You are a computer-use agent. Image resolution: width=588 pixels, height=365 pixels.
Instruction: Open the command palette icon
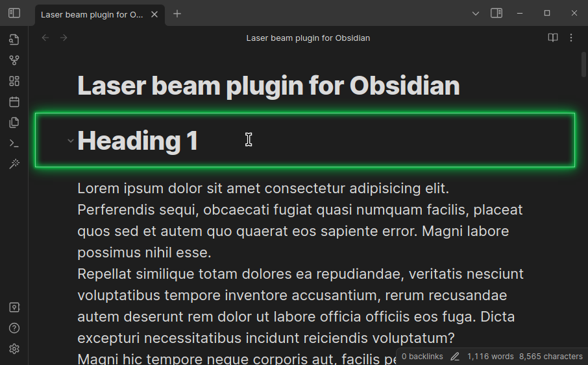point(14,143)
